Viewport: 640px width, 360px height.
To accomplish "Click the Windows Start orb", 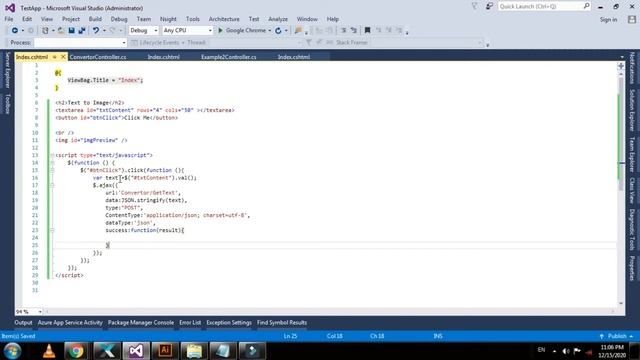I will 13,351.
